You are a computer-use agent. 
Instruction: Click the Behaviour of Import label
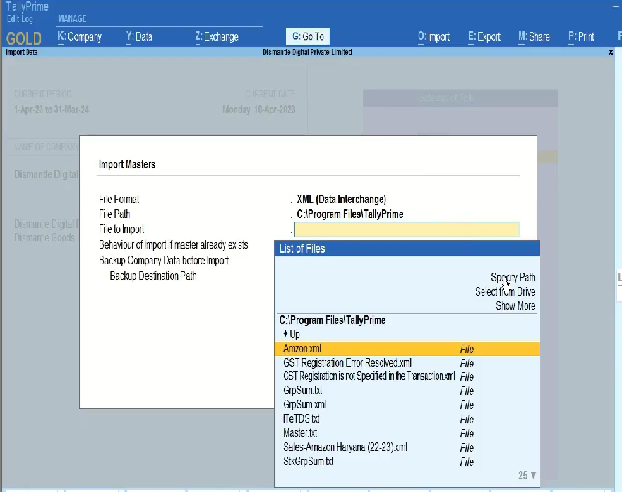(174, 245)
